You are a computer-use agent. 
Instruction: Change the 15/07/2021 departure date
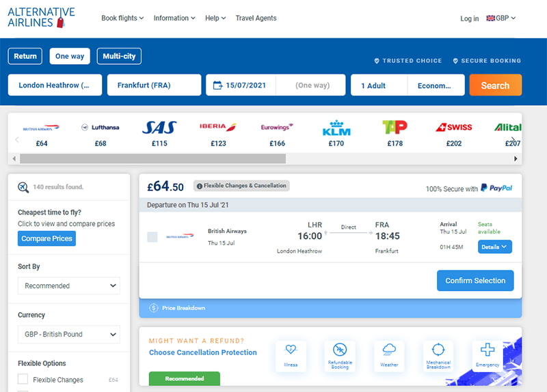(241, 85)
